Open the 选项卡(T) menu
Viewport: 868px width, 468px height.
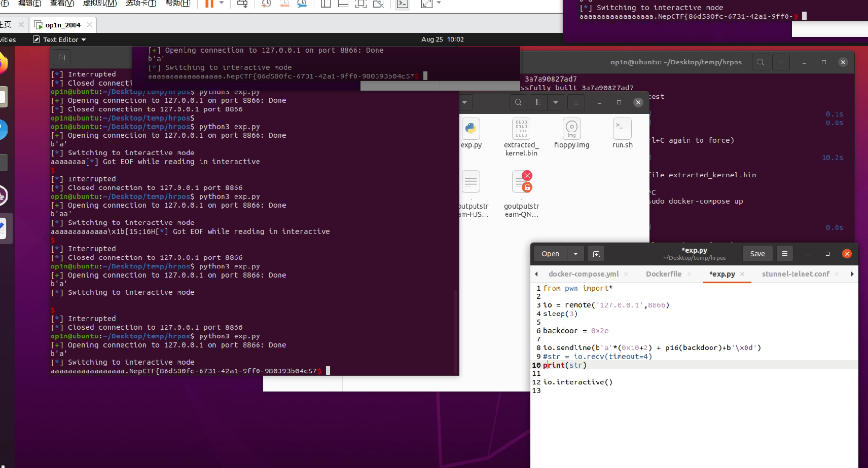(x=141, y=4)
